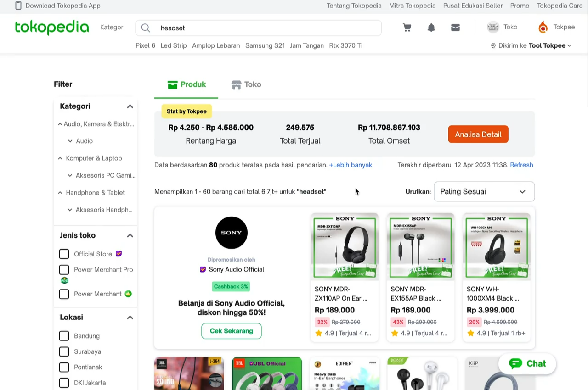Tick the Bandung location checkbox
The image size is (588, 390).
coord(64,336)
